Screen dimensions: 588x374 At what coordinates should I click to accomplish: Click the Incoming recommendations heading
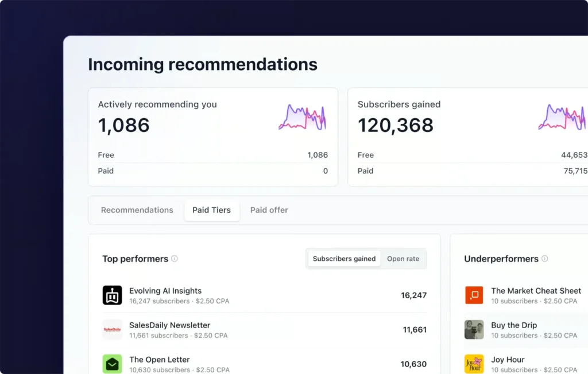[x=203, y=64]
